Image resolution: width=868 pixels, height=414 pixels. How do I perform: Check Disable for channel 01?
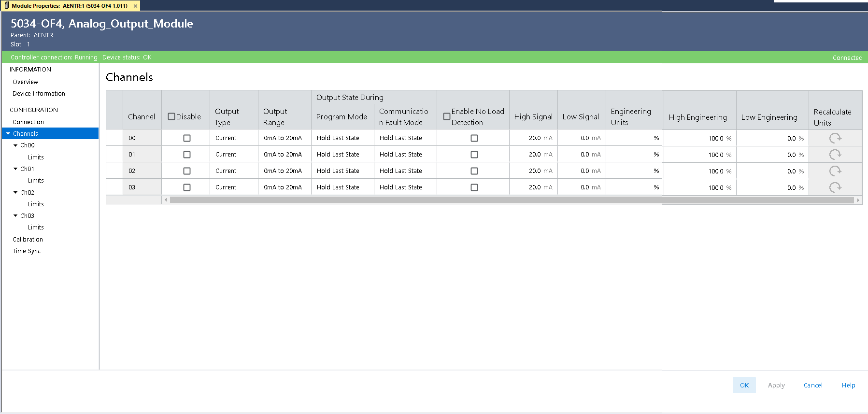(187, 155)
